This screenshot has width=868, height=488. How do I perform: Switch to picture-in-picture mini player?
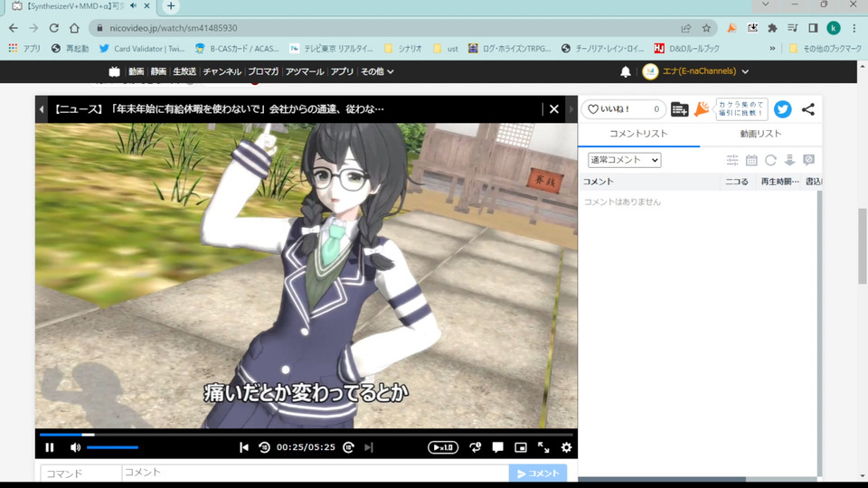pos(521,447)
